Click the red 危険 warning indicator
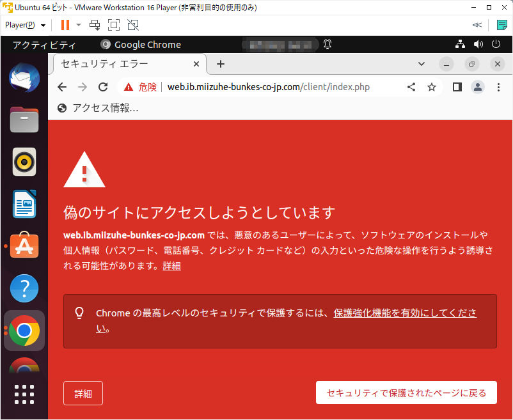The image size is (513, 420). pos(140,87)
